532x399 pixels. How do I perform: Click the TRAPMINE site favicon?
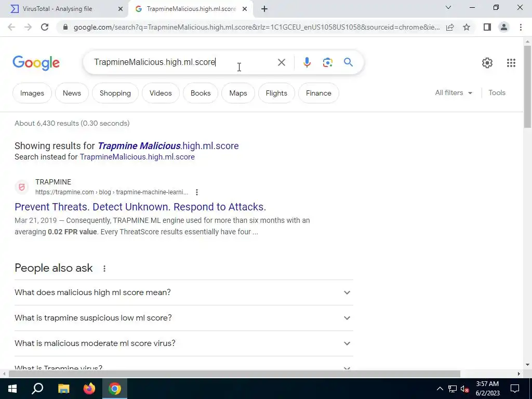[x=22, y=187]
